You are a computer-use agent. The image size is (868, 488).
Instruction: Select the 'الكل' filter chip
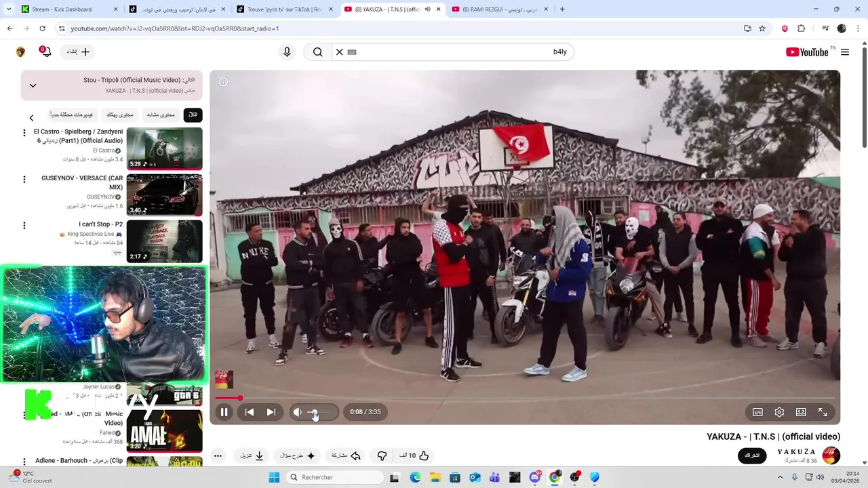[x=193, y=115]
